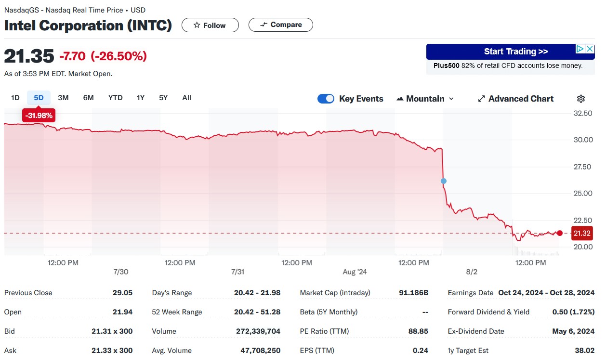Select the 5D range tab
Screen dimensions: 606x364
click(39, 98)
